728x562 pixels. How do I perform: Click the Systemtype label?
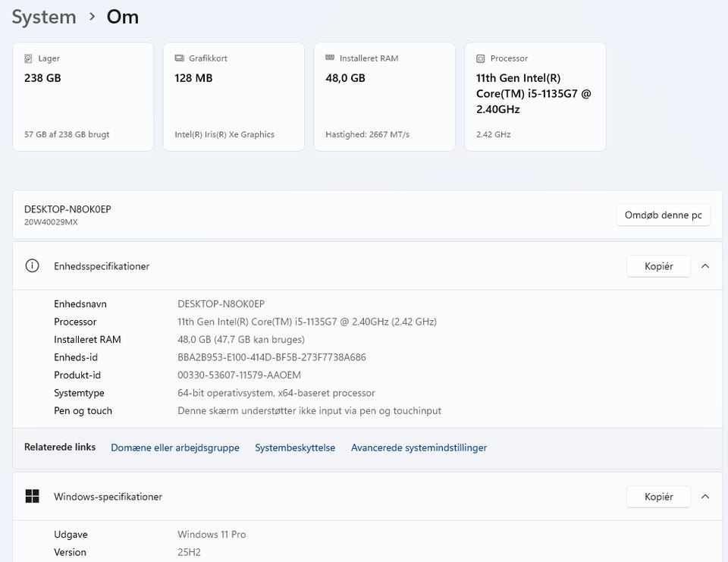click(79, 393)
